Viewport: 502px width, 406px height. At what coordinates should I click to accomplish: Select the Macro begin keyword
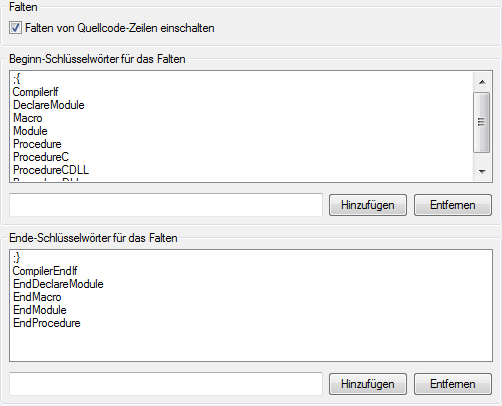[28, 118]
